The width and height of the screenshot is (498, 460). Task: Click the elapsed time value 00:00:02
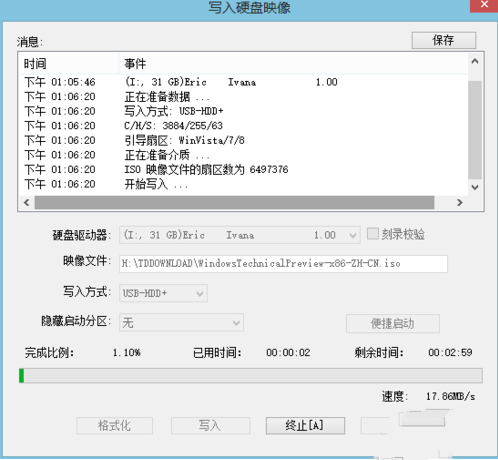288,352
